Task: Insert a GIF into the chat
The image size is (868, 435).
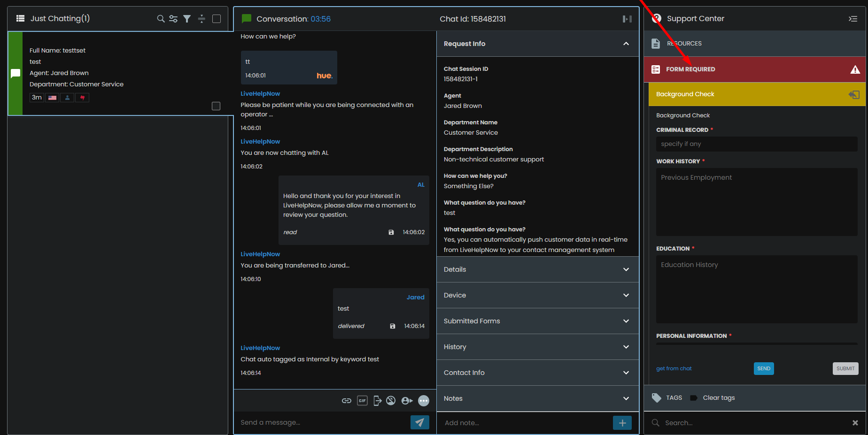Action: (362, 400)
